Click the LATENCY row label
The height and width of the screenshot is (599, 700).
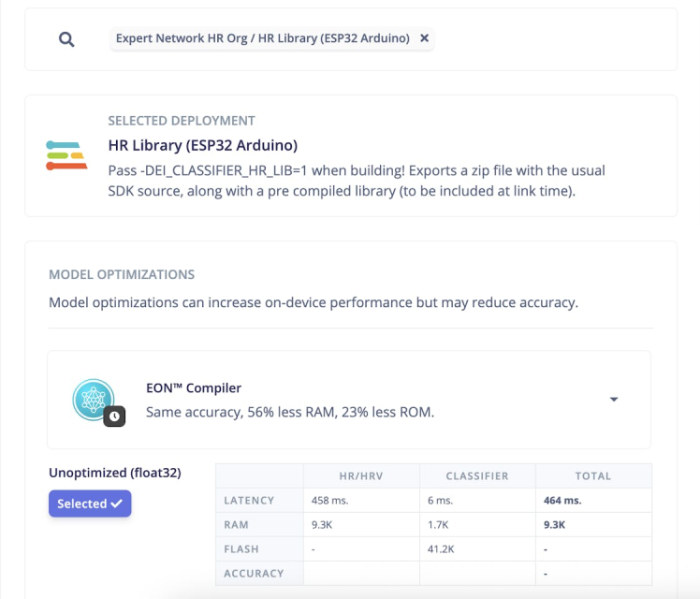(x=249, y=500)
